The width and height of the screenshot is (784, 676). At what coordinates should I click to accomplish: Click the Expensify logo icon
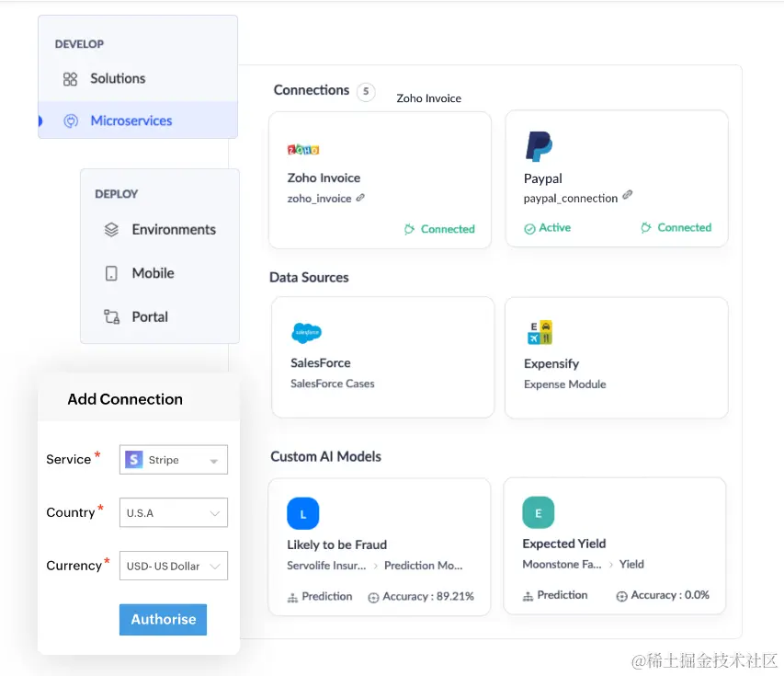coord(540,332)
